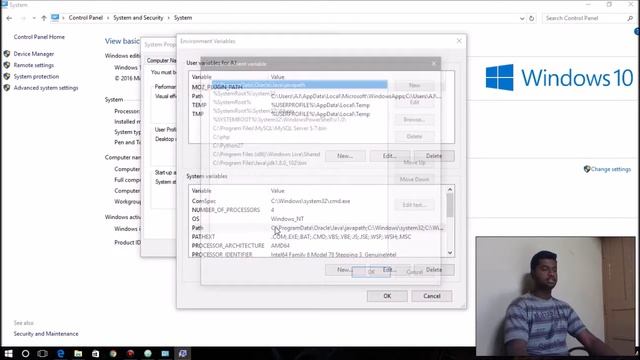Cancel the Environment Variables dialog
Viewport: 640px width, 360px height.
[432, 296]
